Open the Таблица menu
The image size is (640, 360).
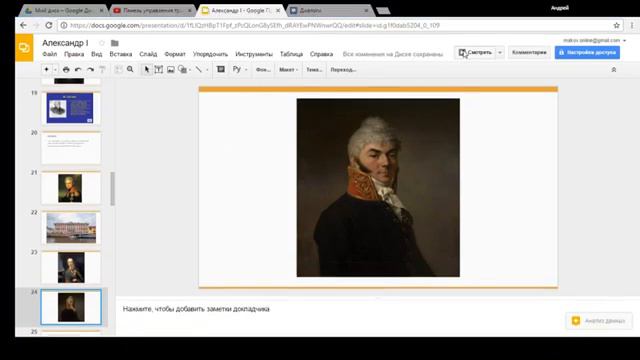(291, 54)
